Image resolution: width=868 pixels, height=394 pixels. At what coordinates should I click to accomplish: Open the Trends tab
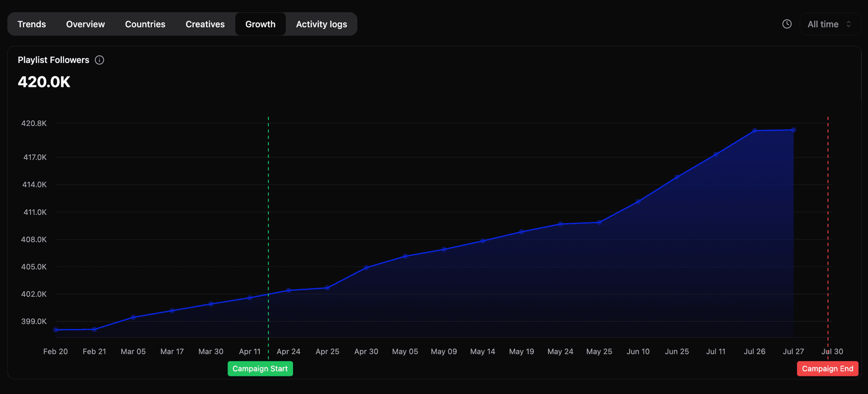pos(32,24)
